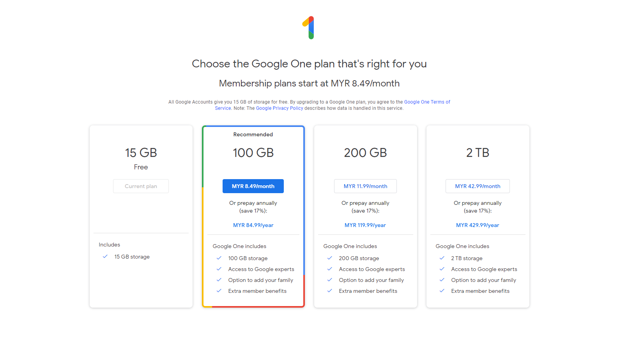Click checkmark beside 2 TB storage
The height and width of the screenshot is (338, 644).
point(442,258)
